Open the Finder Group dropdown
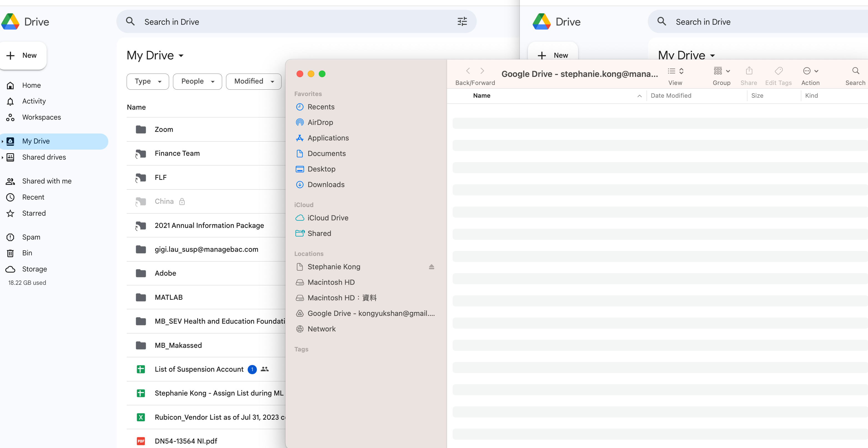Image resolution: width=868 pixels, height=448 pixels. [x=721, y=71]
